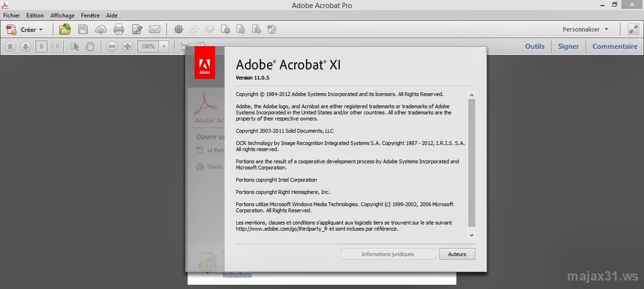Open the Fenêtre menu

tap(90, 16)
